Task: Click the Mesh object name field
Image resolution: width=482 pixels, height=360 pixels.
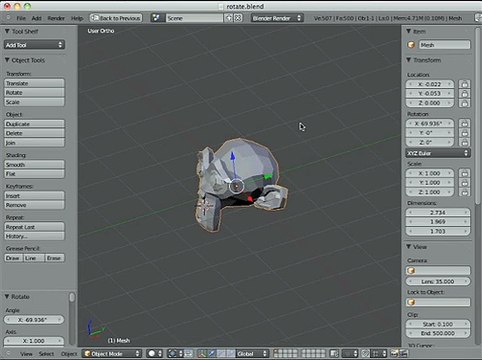Action: tap(444, 45)
